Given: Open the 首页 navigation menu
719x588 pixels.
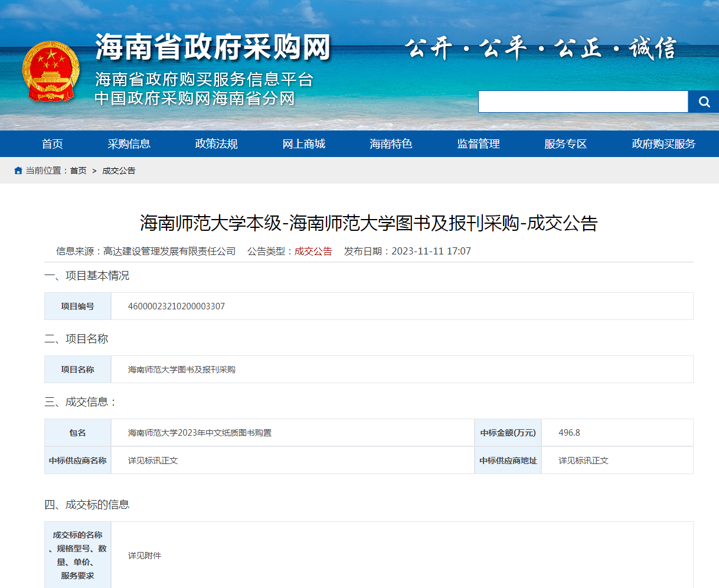Looking at the screenshot, I should pos(53,144).
